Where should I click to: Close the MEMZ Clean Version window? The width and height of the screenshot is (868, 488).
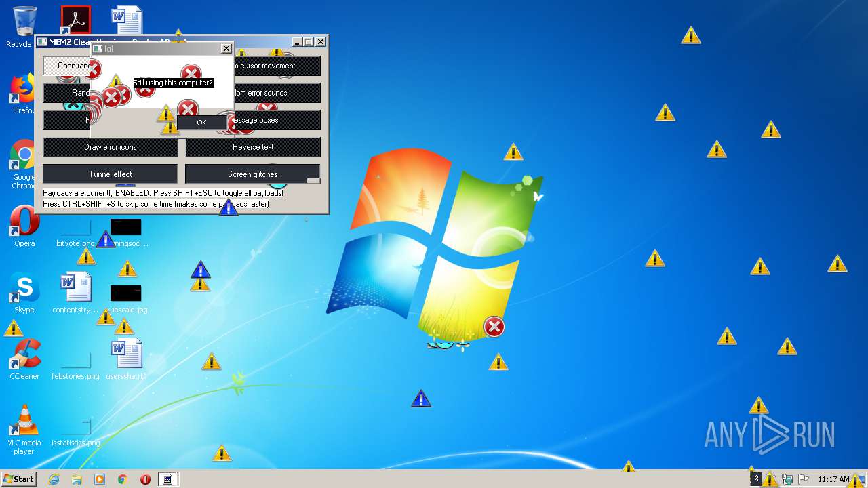pos(321,42)
